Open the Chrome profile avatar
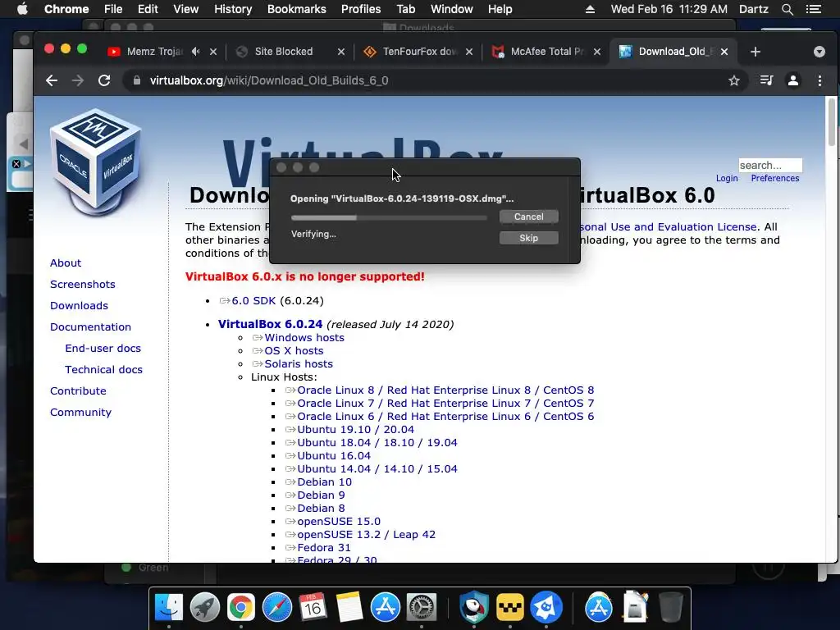The width and height of the screenshot is (840, 630). [x=793, y=80]
